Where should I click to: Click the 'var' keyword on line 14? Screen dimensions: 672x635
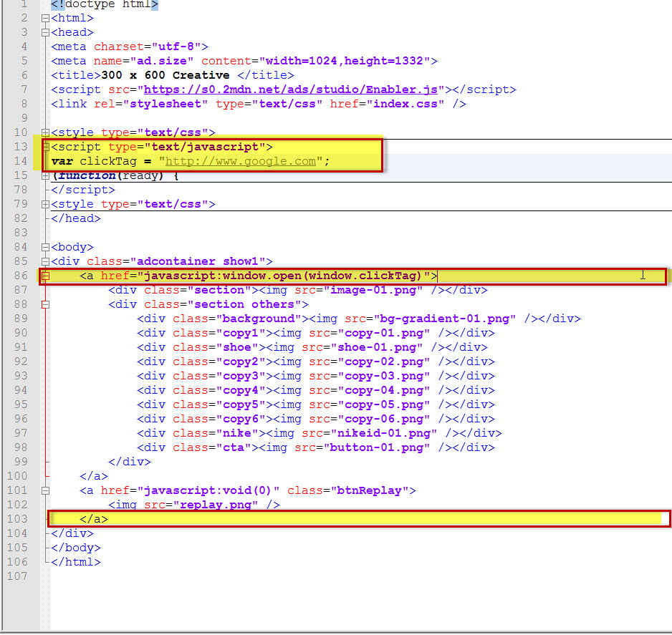[62, 161]
